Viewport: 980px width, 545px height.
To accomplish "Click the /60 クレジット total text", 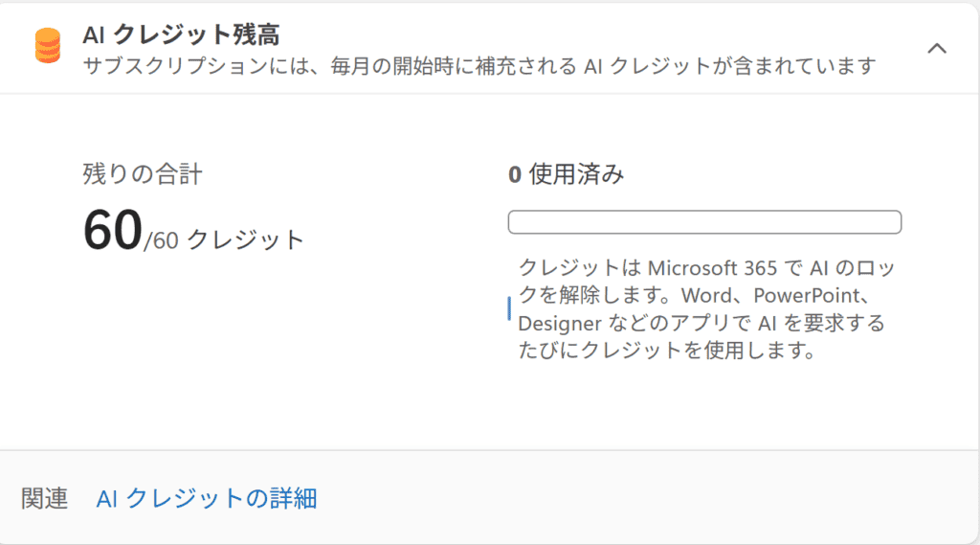I will [x=224, y=239].
